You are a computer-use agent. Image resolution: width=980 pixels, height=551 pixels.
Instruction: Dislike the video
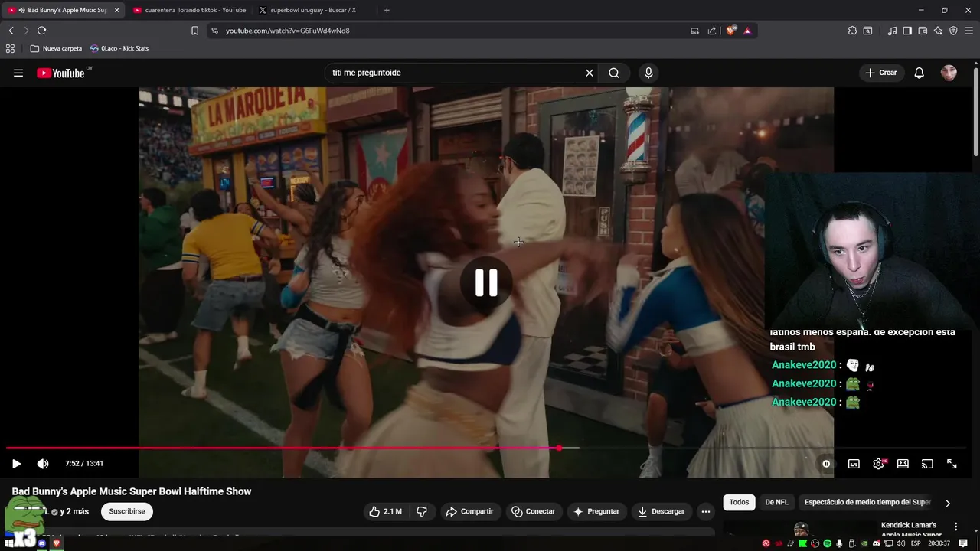tap(421, 511)
